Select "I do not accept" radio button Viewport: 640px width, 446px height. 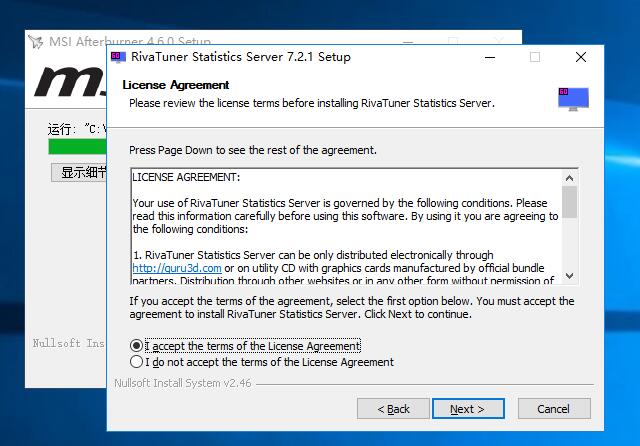pos(137,362)
